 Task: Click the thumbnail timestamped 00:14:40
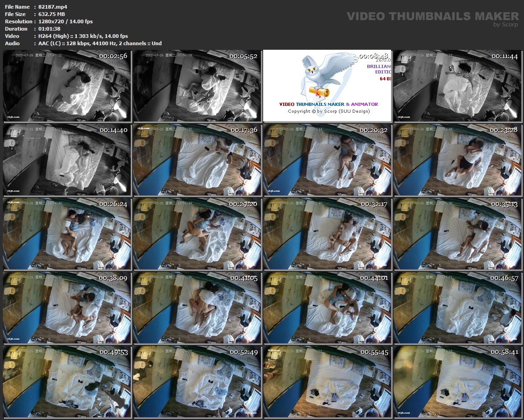(67, 160)
